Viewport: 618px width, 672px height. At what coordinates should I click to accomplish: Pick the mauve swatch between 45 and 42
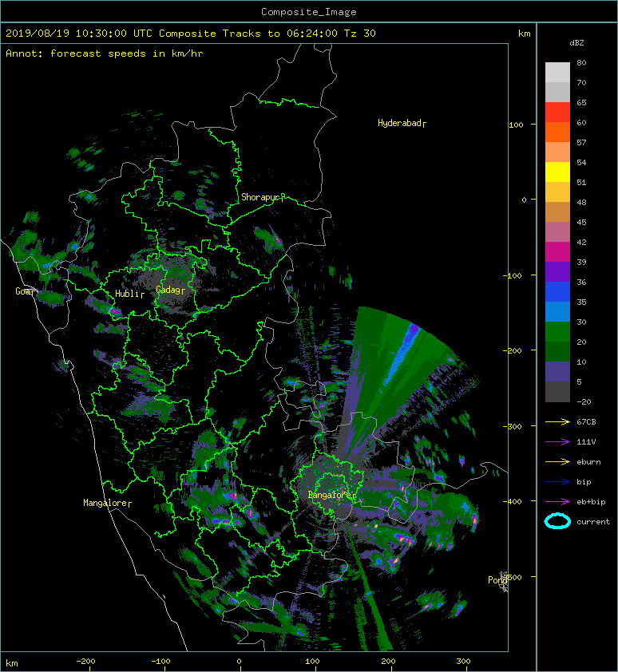pos(557,231)
